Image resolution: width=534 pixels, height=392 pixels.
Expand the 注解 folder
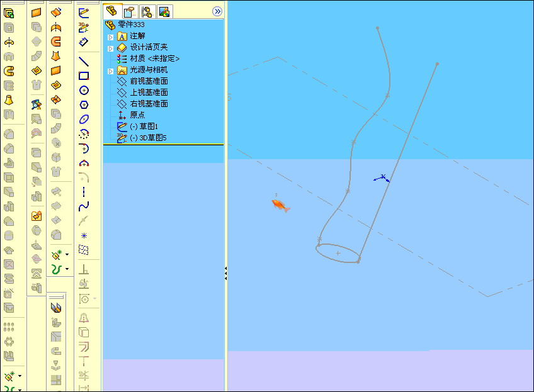coord(110,37)
